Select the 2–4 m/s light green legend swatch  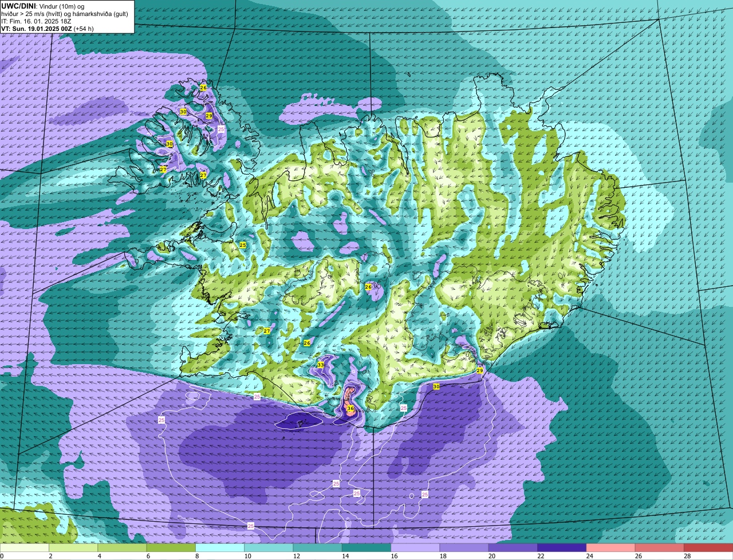coord(74,547)
